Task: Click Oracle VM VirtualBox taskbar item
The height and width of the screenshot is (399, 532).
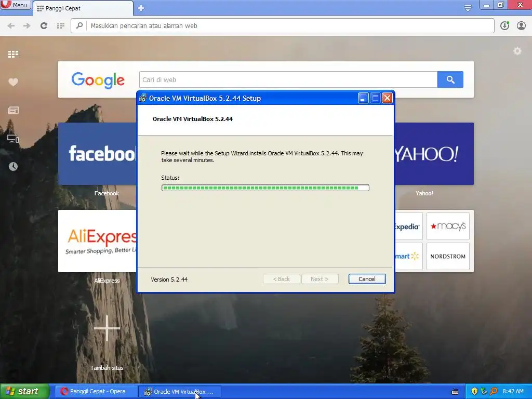Action: point(180,392)
